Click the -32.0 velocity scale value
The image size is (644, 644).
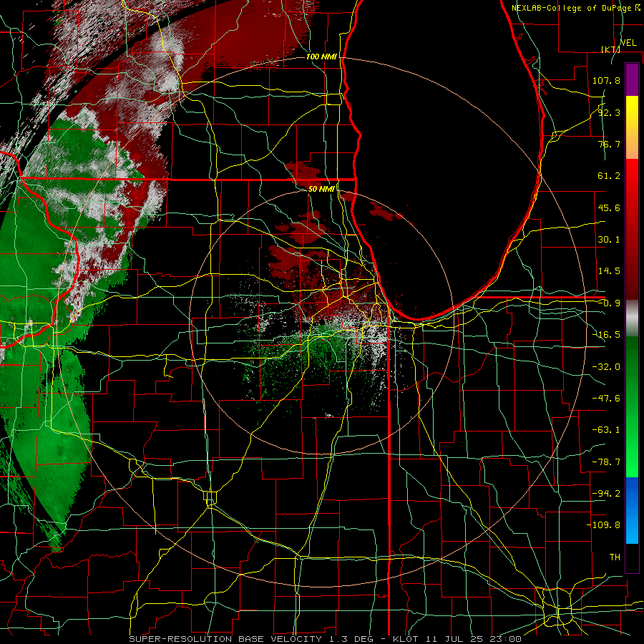(x=606, y=367)
